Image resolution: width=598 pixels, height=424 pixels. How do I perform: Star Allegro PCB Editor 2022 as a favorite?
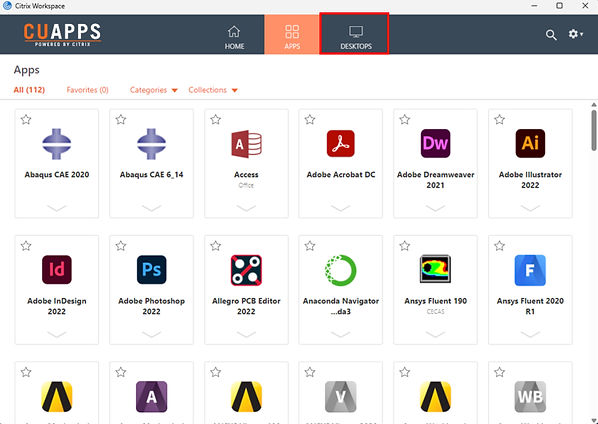[215, 246]
